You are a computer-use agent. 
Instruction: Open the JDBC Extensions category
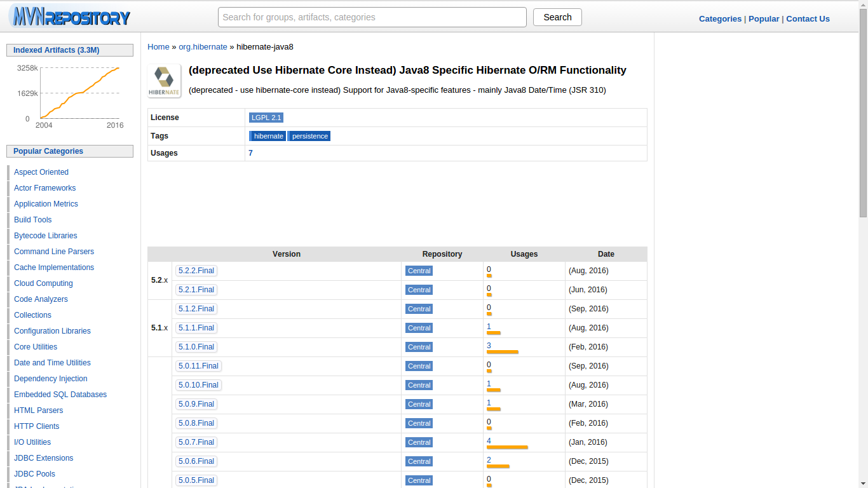[x=44, y=458]
